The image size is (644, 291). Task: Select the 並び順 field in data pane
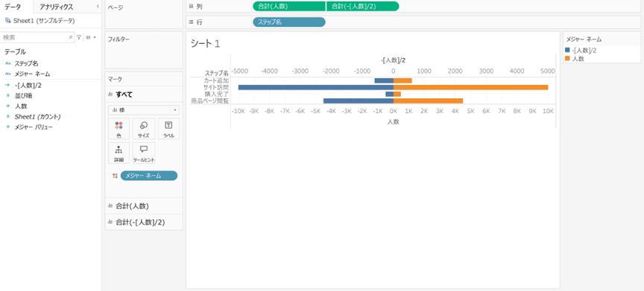pos(24,95)
